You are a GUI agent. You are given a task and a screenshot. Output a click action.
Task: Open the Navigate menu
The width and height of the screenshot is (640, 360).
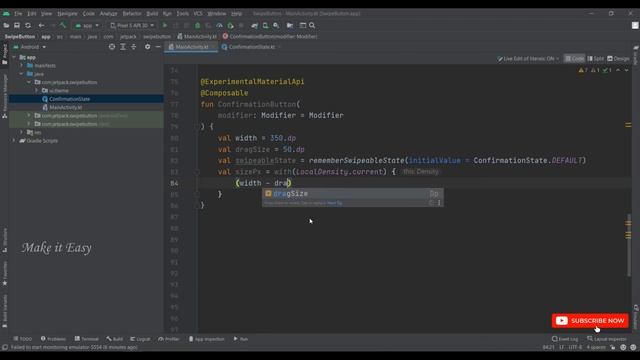click(x=67, y=13)
